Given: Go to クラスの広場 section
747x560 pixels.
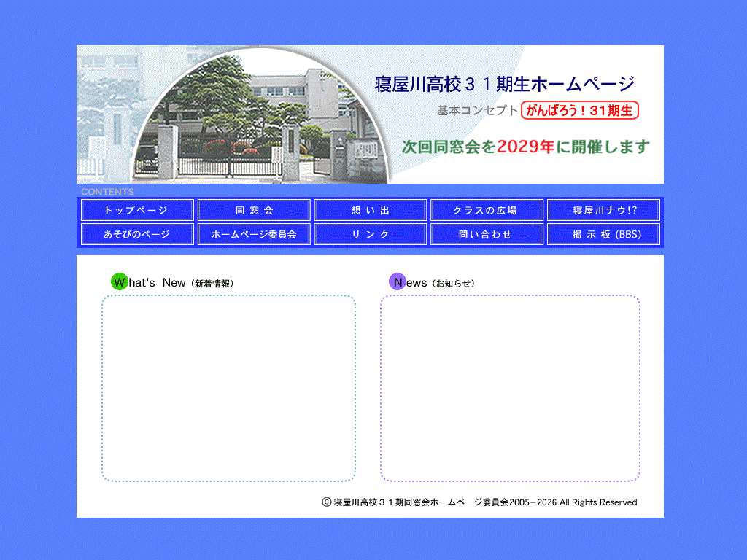Looking at the screenshot, I should click(487, 210).
